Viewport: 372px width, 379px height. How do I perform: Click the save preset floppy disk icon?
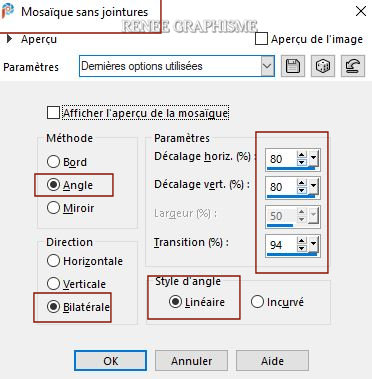point(293,66)
